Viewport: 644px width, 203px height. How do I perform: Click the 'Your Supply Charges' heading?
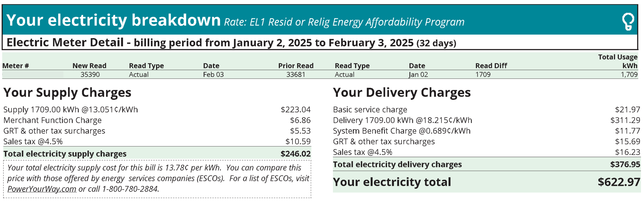67,92
